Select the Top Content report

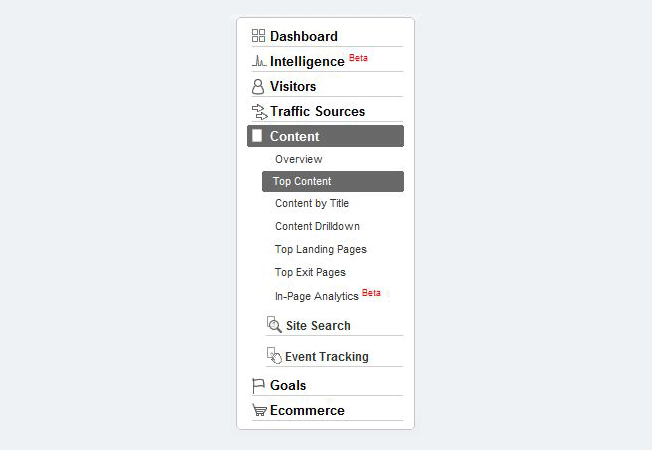point(302,181)
